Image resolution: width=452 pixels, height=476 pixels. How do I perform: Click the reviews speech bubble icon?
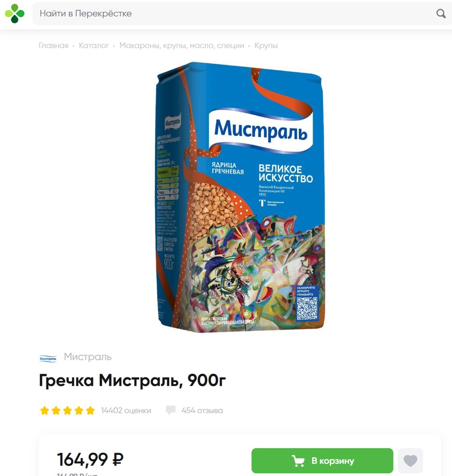click(x=170, y=410)
